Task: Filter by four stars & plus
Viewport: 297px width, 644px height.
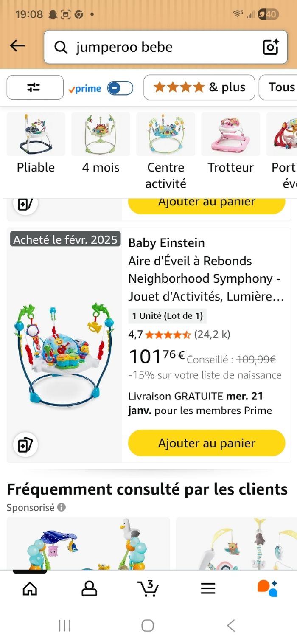Action: (x=199, y=87)
